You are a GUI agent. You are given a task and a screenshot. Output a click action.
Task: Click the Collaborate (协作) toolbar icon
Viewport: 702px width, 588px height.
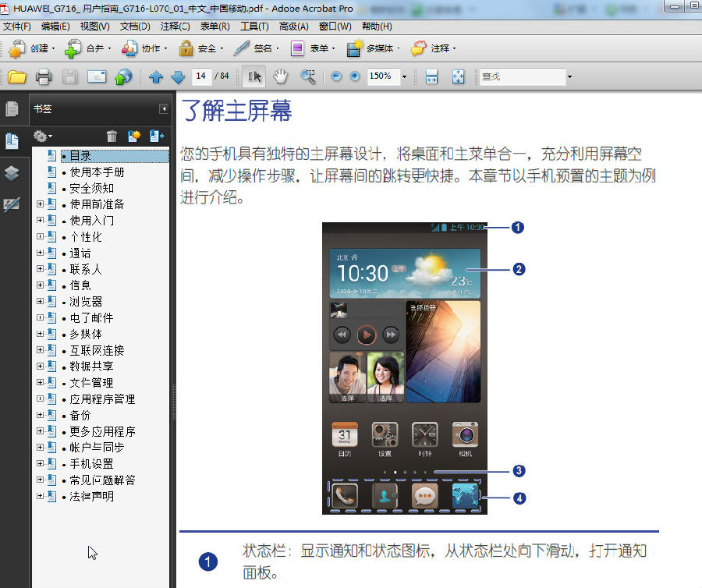[x=129, y=48]
